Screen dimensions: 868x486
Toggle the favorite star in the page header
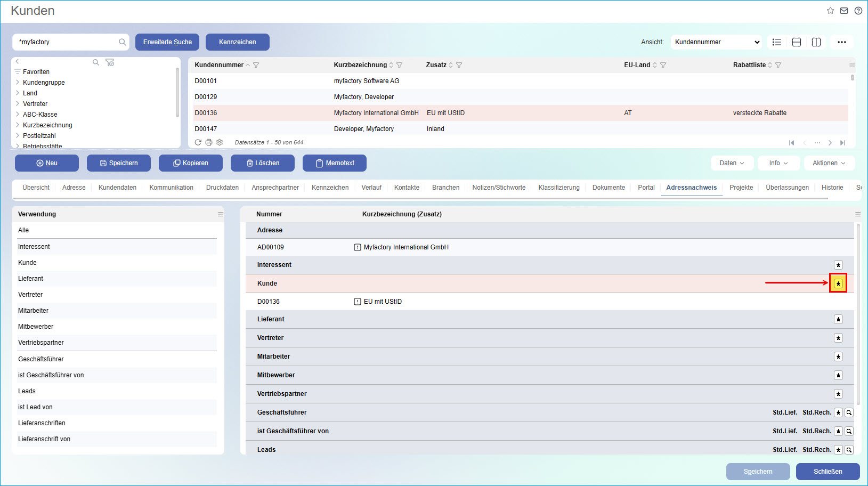(830, 11)
